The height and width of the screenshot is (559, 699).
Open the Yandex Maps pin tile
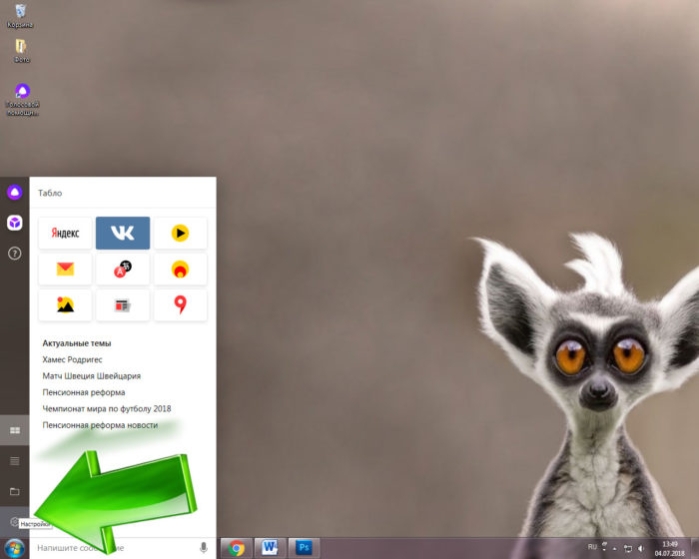tap(180, 305)
